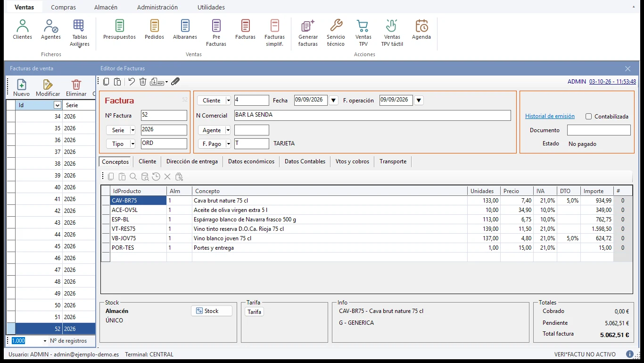Click the Documento input field
This screenshot has width=644, height=363.
tap(599, 130)
